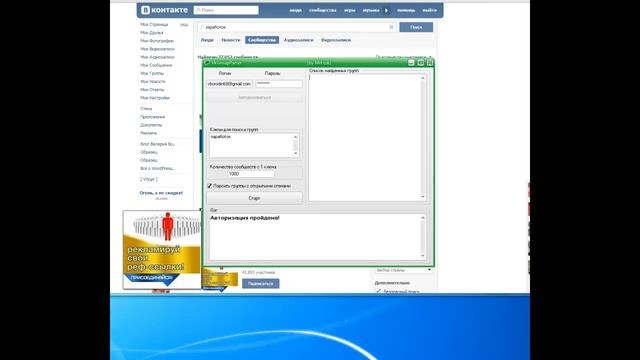This screenshot has width=640, height=360.
Task: Click scroll-up arrow of found groups list
Action: coord(423,78)
